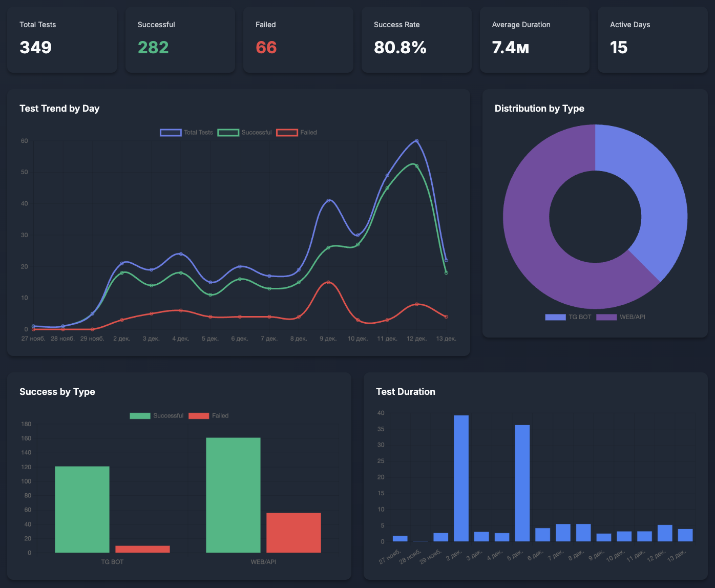Click the peak point on the Total Tests line

tap(416, 140)
